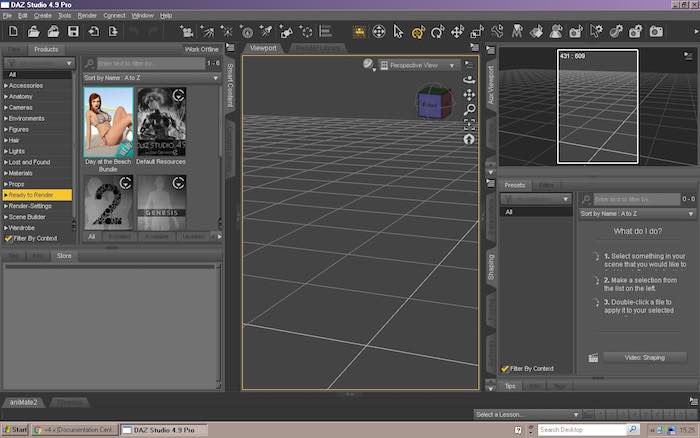Click the Smart Content filter text field
This screenshot has width=700, height=438.
point(150,63)
